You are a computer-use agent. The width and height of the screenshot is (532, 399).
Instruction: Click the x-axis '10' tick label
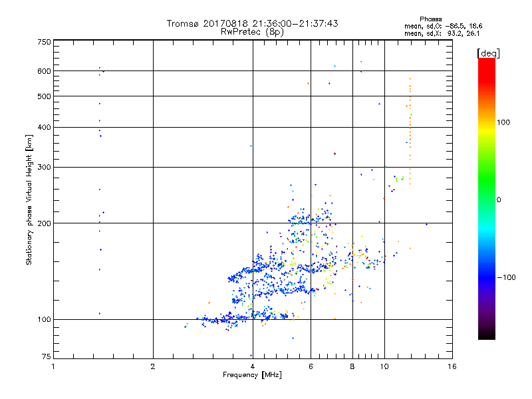click(384, 366)
